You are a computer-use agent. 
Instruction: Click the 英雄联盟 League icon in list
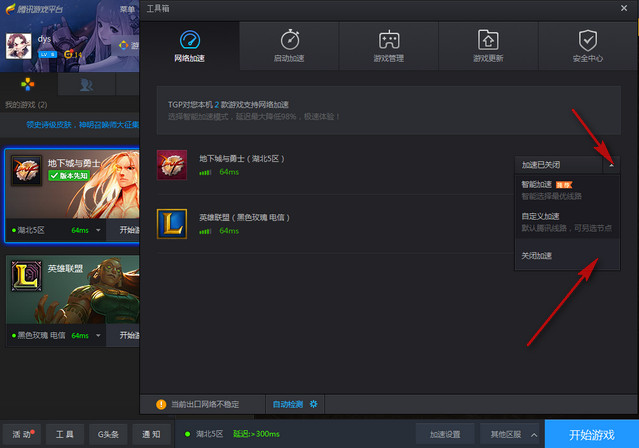click(x=172, y=224)
